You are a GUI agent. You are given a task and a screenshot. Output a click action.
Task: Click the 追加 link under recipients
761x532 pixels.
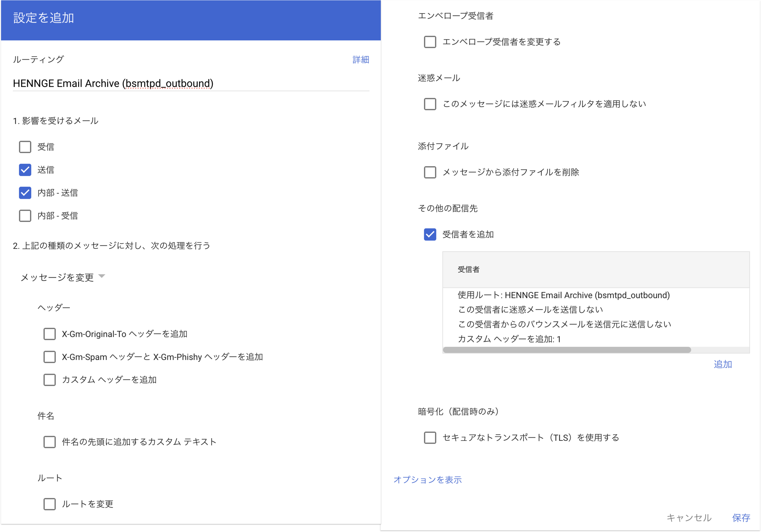point(723,364)
